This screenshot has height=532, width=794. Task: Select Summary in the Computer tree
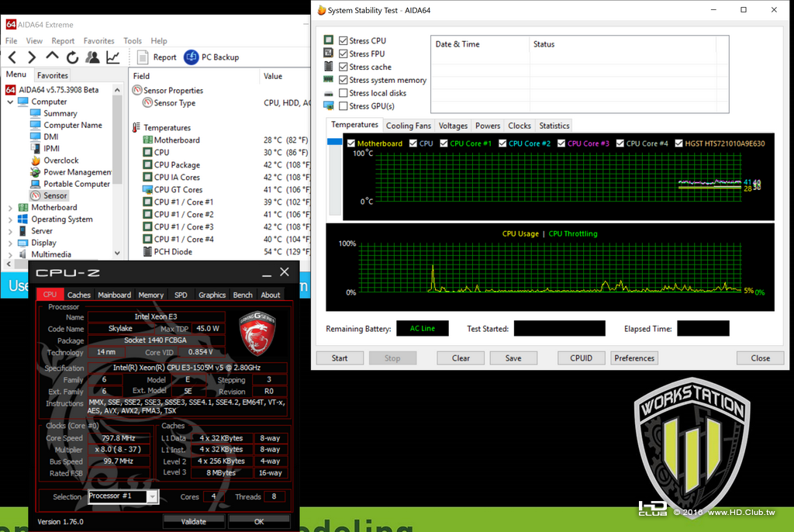tap(60, 113)
